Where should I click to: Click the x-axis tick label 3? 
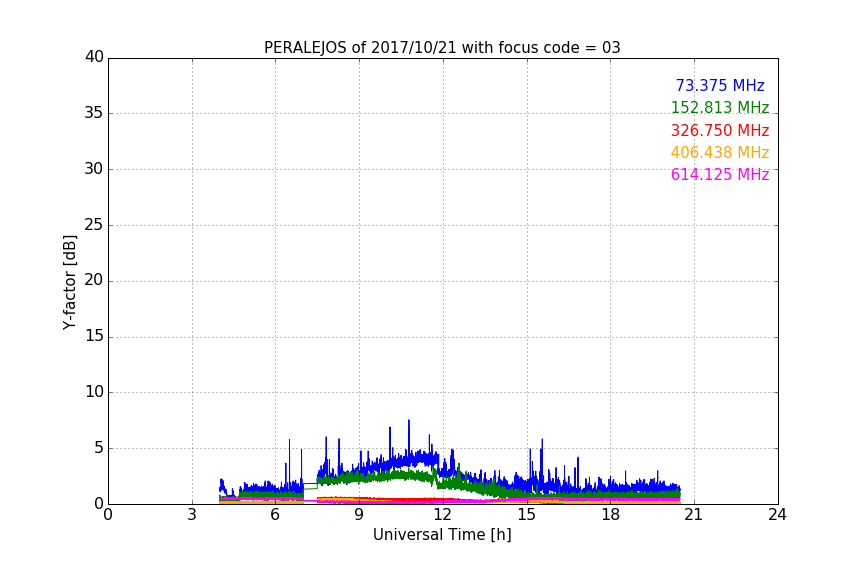[192, 515]
